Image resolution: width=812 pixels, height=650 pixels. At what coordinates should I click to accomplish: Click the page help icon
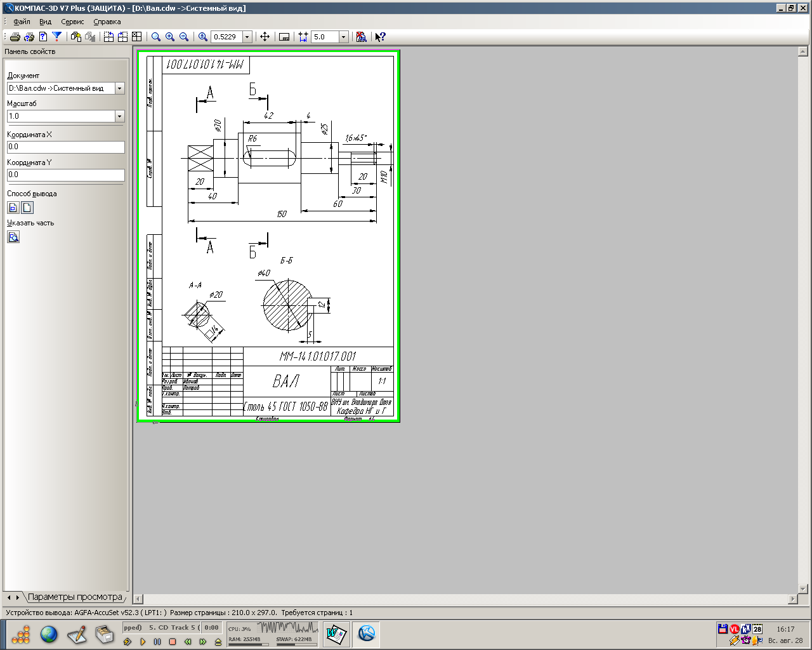[43, 37]
